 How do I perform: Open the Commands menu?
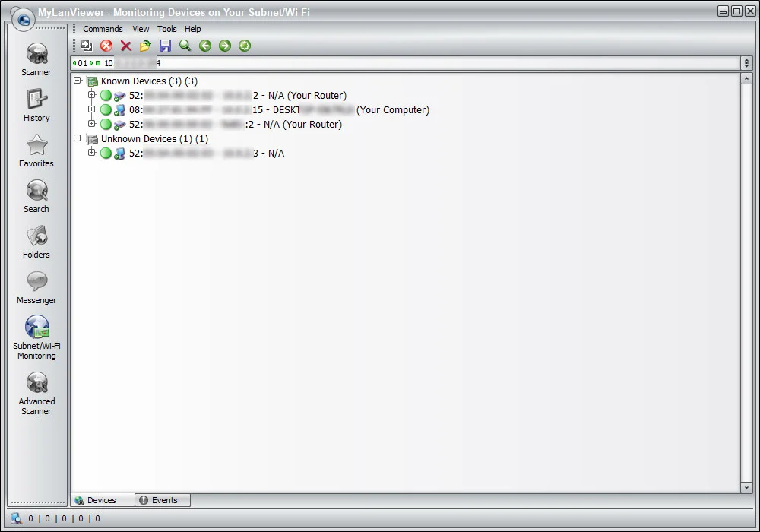pos(103,29)
